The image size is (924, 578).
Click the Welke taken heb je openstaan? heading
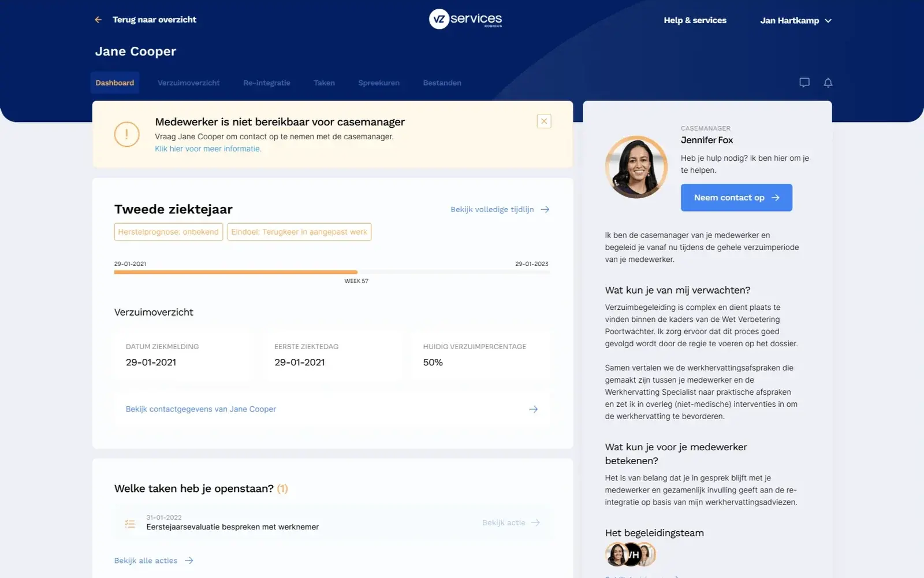(x=194, y=488)
